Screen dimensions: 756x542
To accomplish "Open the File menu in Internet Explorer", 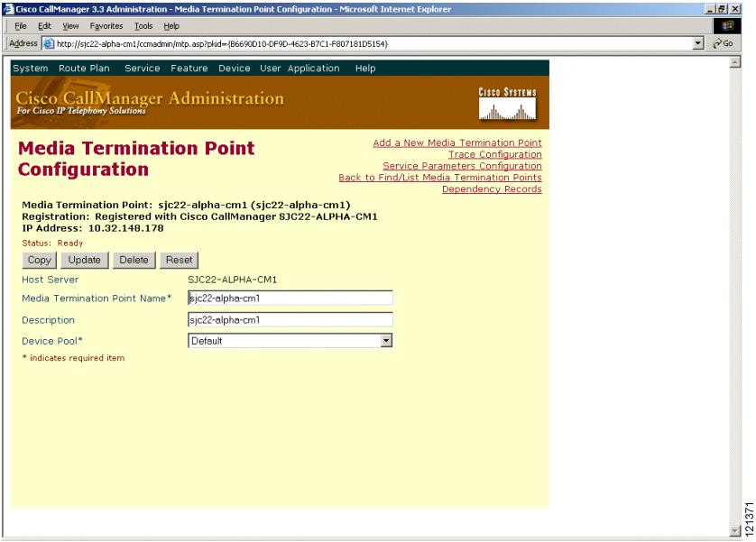I will [21, 26].
